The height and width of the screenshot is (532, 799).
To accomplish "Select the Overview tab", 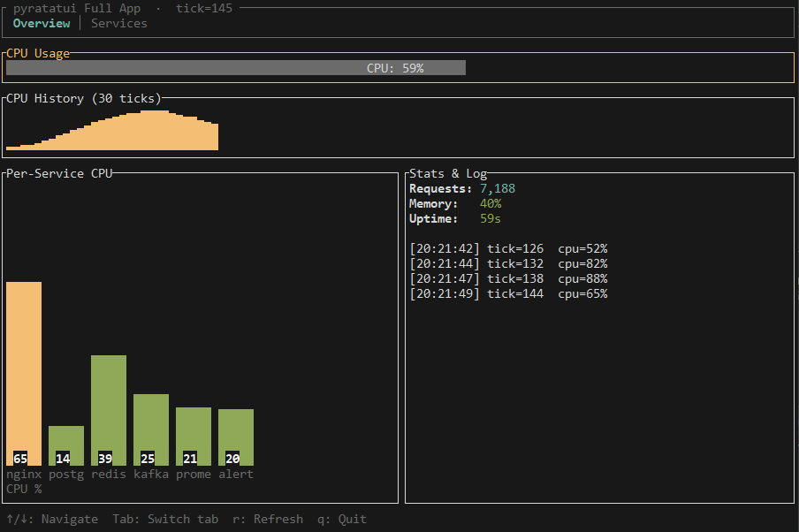I will pyautogui.click(x=41, y=24).
